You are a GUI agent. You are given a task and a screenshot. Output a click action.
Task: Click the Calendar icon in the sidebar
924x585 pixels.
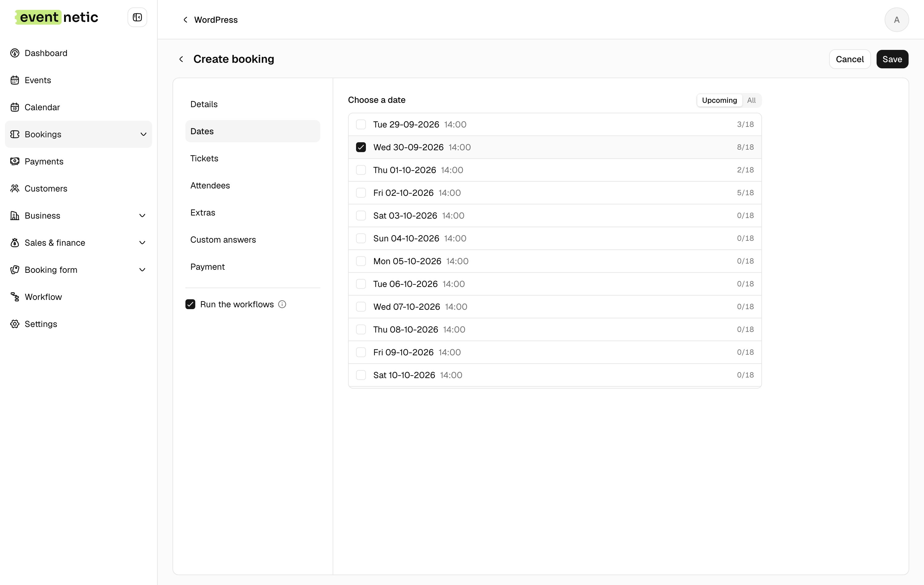(14, 107)
